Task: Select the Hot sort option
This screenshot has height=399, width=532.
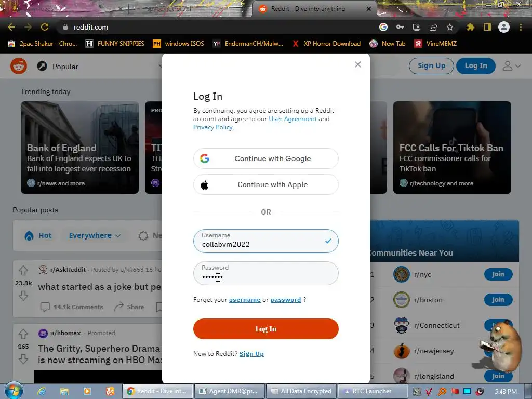Action: (38, 235)
